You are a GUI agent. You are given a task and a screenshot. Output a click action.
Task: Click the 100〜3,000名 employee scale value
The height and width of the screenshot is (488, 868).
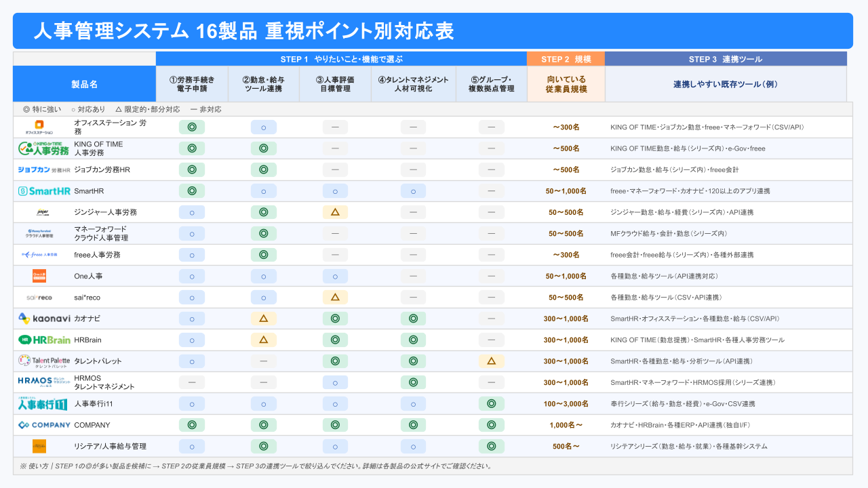pyautogui.click(x=566, y=404)
